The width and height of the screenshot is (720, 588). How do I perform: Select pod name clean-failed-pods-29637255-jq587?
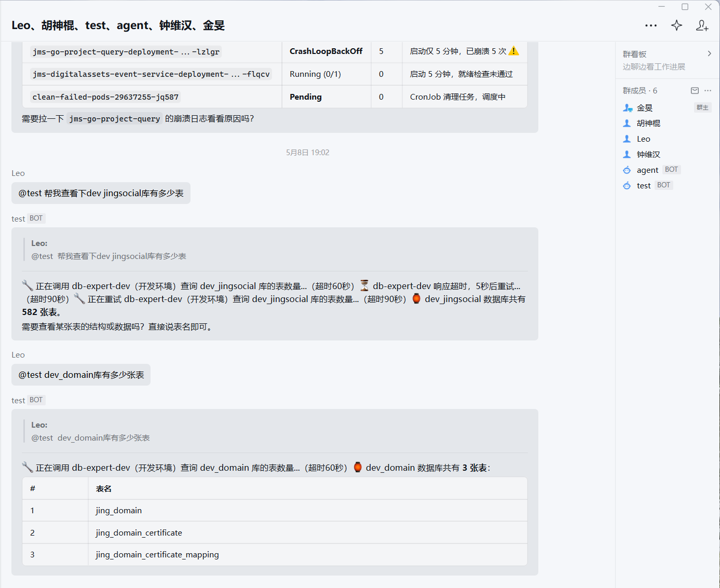click(x=105, y=97)
